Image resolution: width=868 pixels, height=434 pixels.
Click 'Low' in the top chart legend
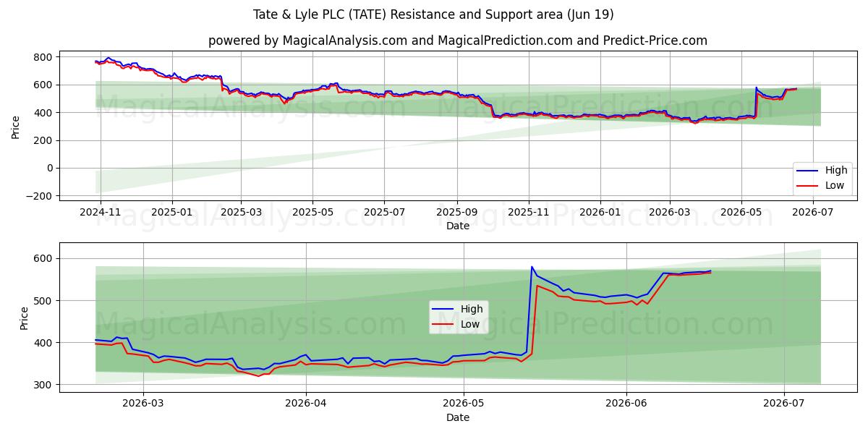coord(834,185)
